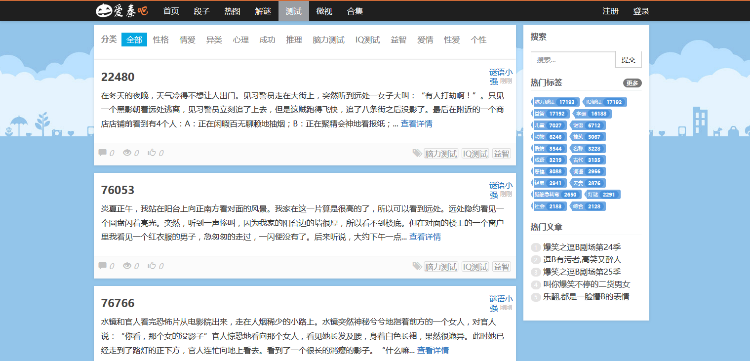Open hot article 爆笑之逗B剧场第24季

click(582, 247)
